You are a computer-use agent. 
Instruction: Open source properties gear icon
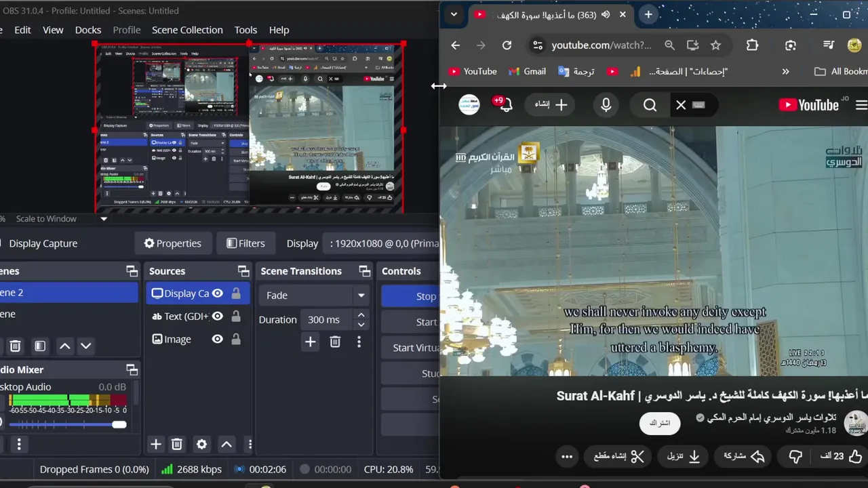tap(201, 445)
